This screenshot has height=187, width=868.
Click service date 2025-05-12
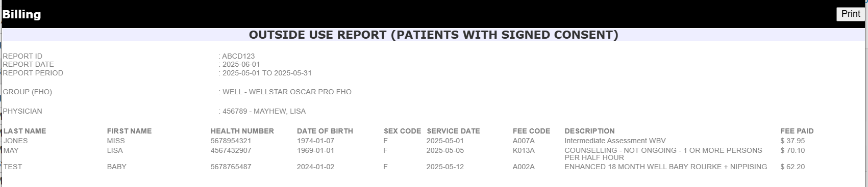445,167
